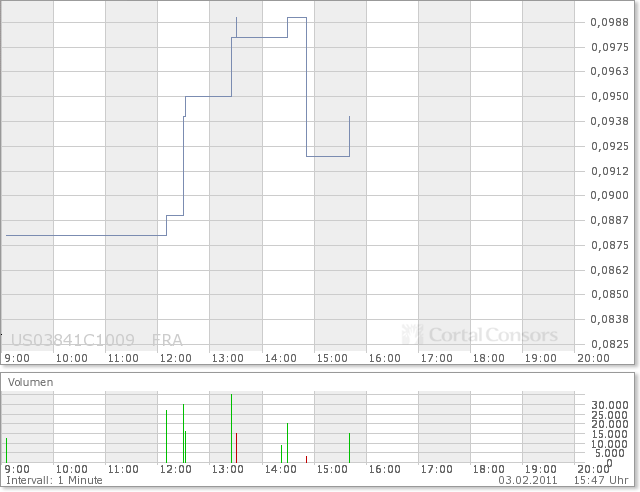Click 9:00 on the price chart time axis
The image size is (640, 492).
click(17, 358)
